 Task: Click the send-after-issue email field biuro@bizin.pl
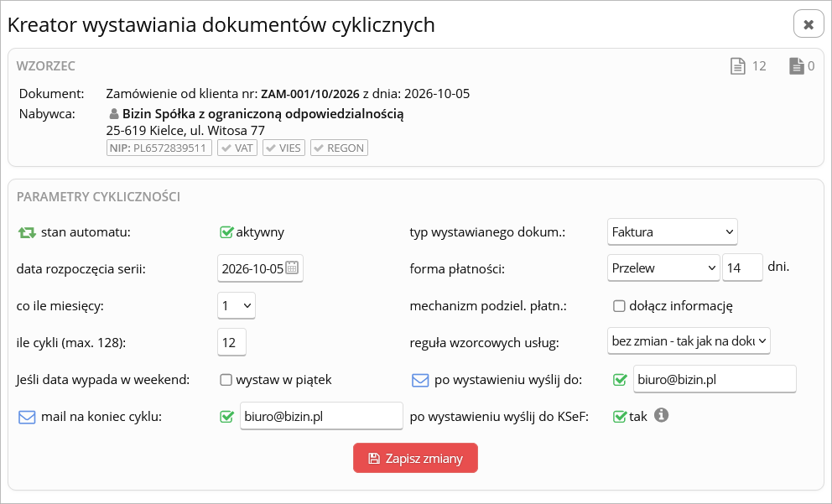(x=715, y=379)
